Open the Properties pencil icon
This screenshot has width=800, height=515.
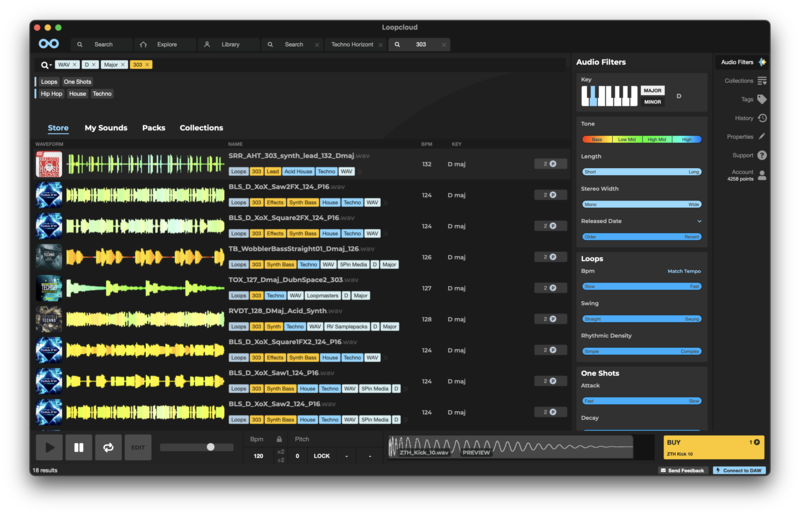(x=762, y=136)
